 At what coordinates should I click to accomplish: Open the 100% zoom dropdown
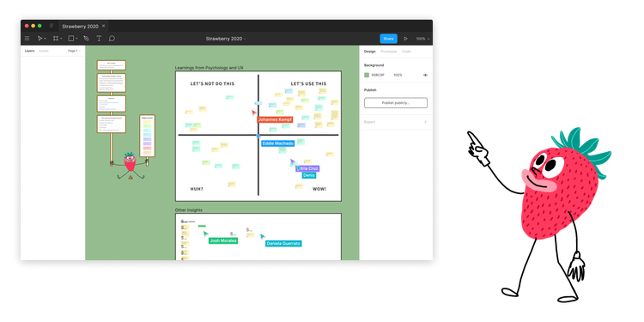[422, 39]
